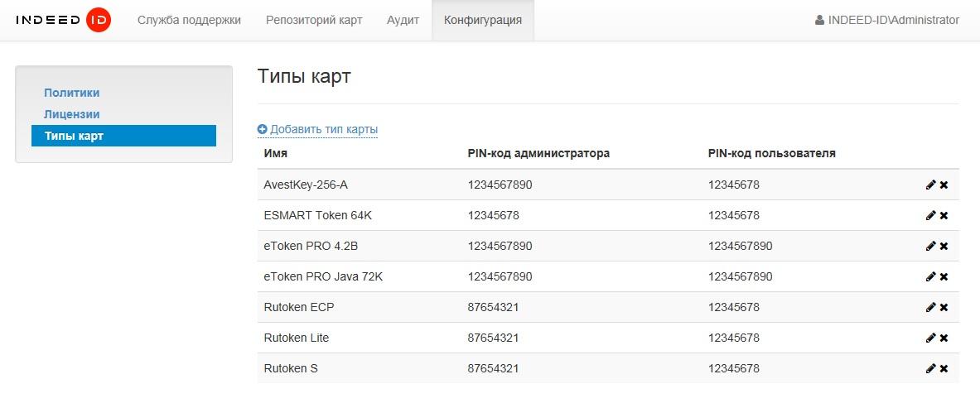The width and height of the screenshot is (980, 403).
Task: Remove the eToken PRO 4.2B row
Action: pyautogui.click(x=944, y=247)
